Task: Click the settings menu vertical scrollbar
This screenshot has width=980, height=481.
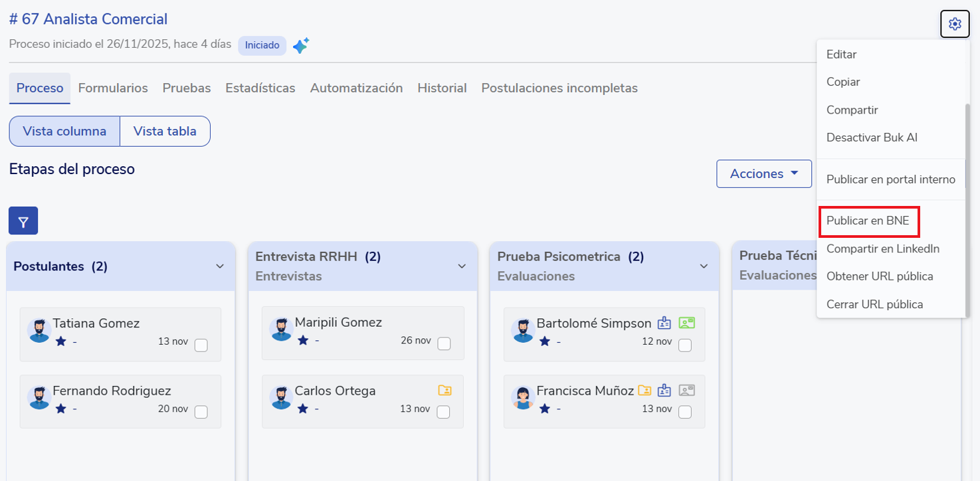Action: pyautogui.click(x=967, y=199)
